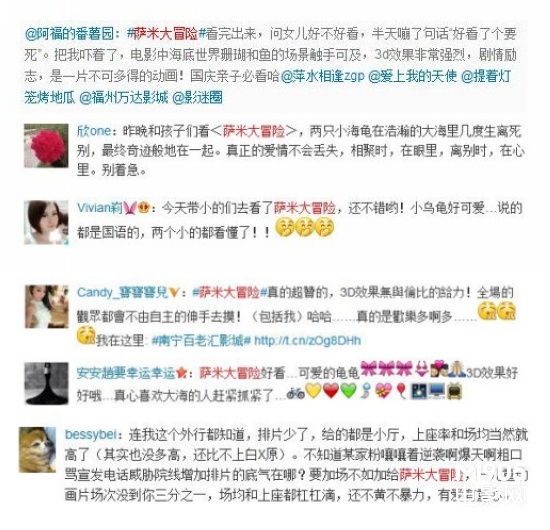Viewport: 550px width, 530px height.
Task: Click the orange V verified badge of Candy
Action: (174, 292)
